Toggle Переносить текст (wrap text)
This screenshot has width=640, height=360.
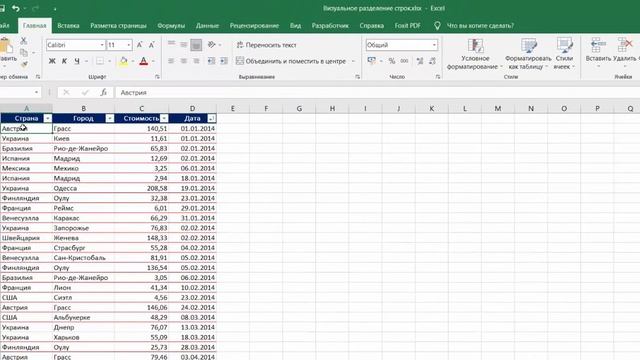tap(267, 45)
